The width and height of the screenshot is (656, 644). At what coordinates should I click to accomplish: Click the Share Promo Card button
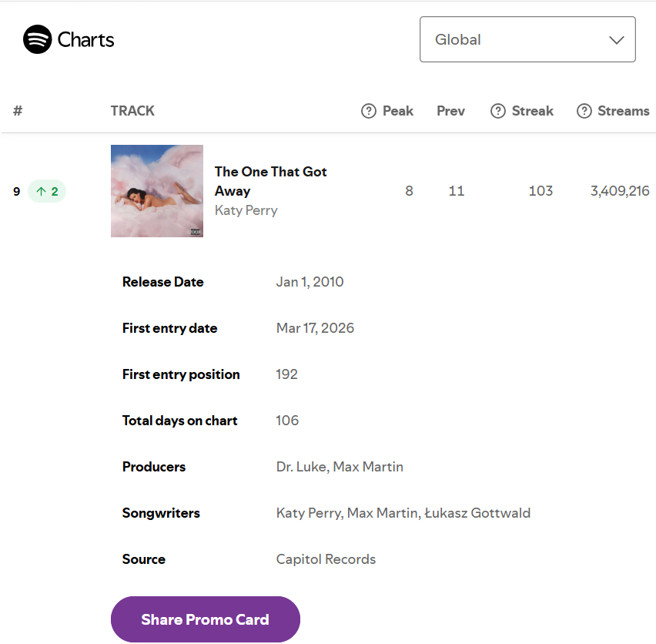coord(206,619)
